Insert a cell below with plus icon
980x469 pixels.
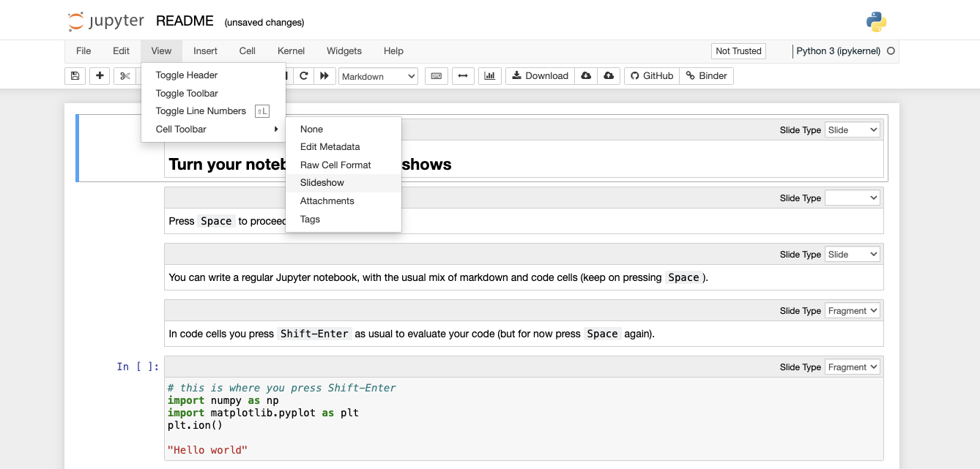point(100,76)
